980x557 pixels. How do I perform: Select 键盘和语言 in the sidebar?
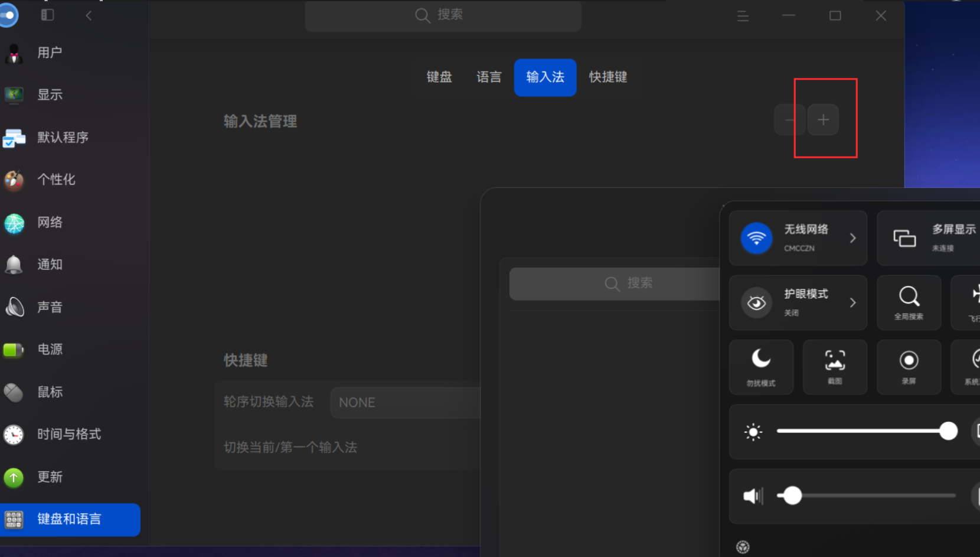(70, 520)
